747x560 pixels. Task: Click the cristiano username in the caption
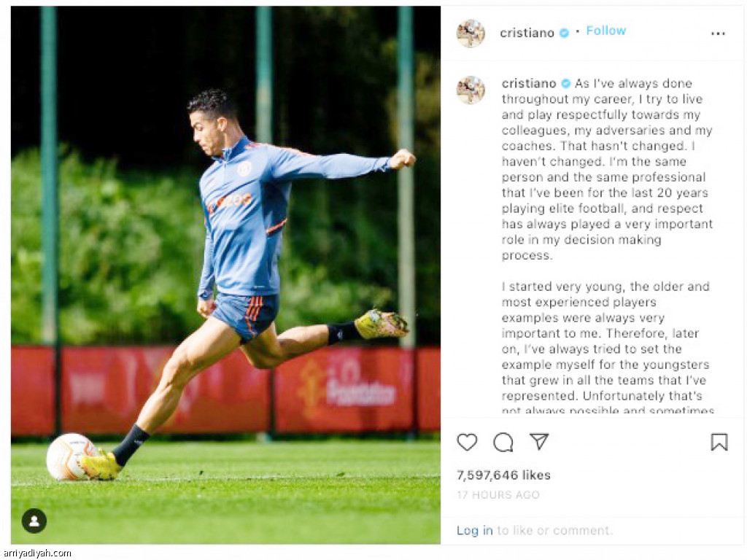coord(529,83)
